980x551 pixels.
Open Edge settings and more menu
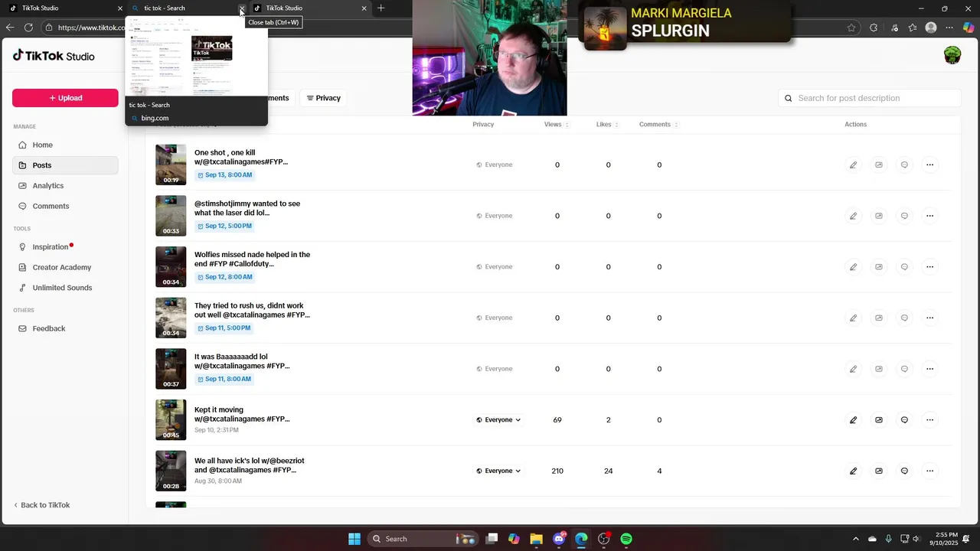click(950, 28)
